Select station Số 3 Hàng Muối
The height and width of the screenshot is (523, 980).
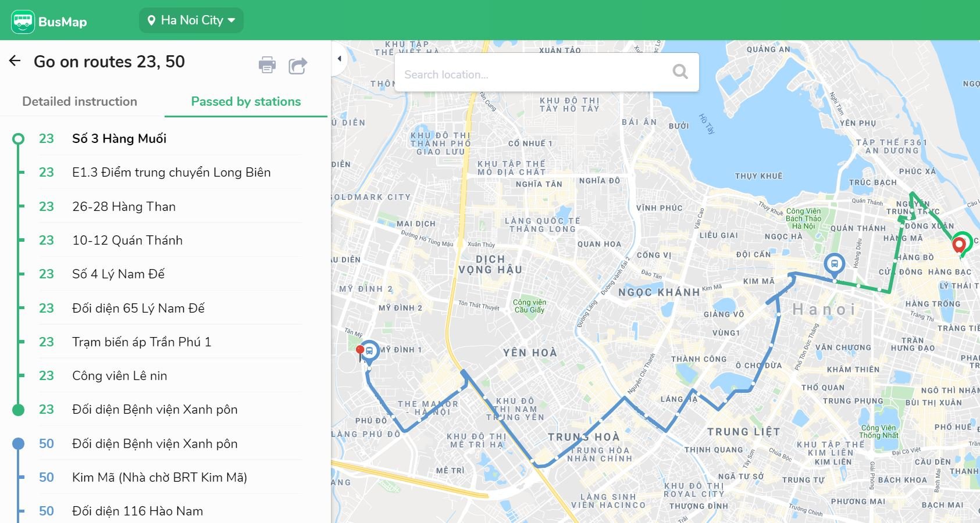[x=119, y=139]
